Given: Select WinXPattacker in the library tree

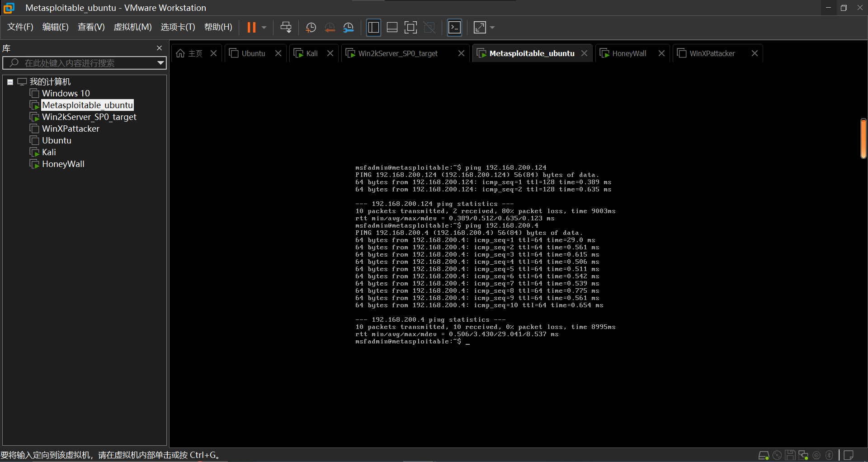Looking at the screenshot, I should pos(71,129).
